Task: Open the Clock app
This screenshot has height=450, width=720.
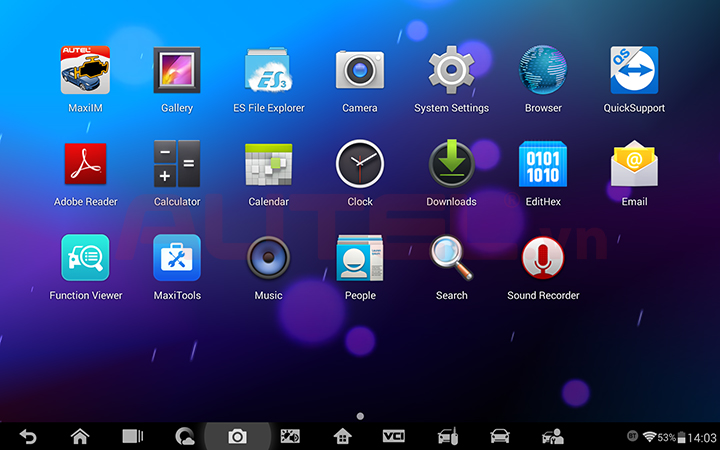Action: point(360,163)
